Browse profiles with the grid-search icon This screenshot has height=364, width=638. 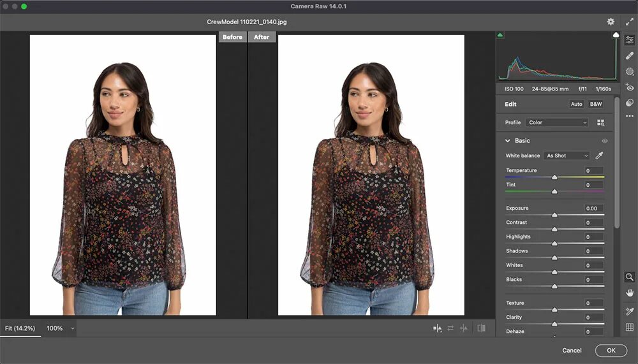coord(600,122)
